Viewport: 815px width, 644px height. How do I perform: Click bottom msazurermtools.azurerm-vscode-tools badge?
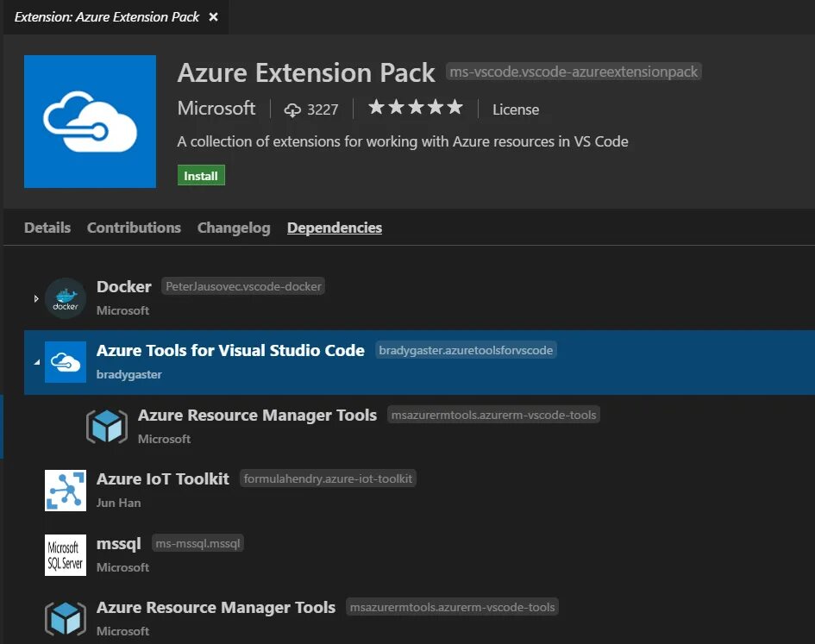pyautogui.click(x=452, y=607)
